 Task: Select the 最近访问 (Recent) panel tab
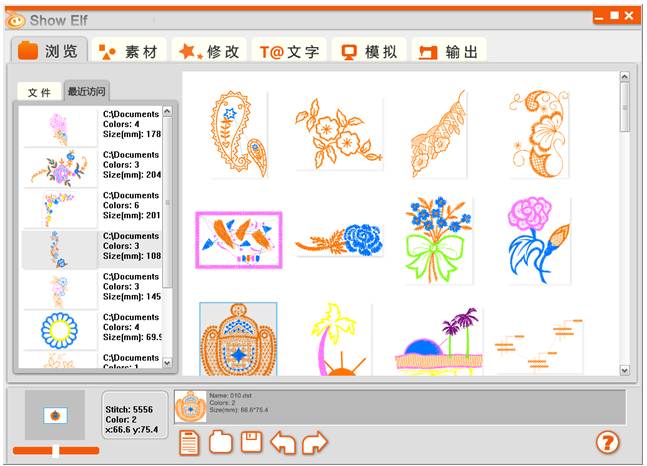tap(87, 92)
